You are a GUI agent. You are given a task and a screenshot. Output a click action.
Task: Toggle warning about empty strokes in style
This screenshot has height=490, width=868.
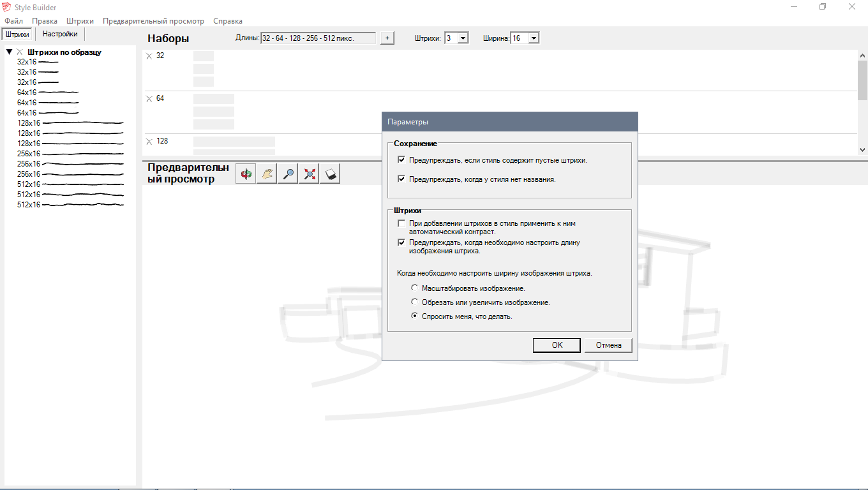(401, 160)
